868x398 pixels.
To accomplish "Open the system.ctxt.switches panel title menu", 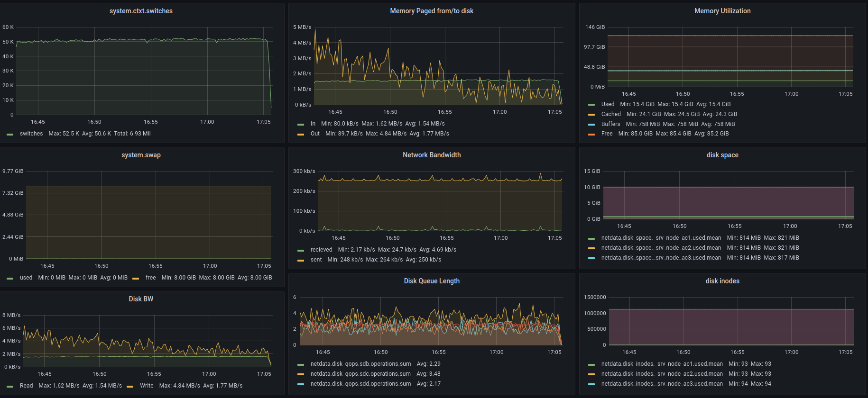I will tap(141, 11).
